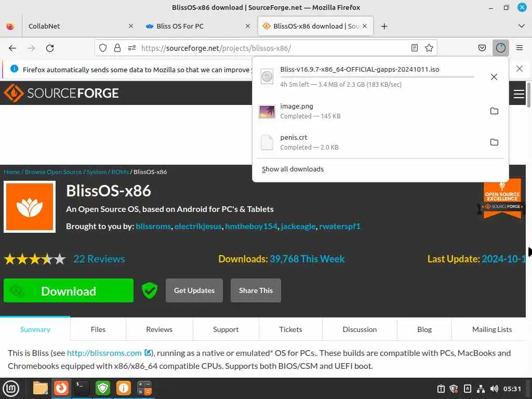Open blissroms author profile link
The width and height of the screenshot is (532, 399).
(x=153, y=227)
